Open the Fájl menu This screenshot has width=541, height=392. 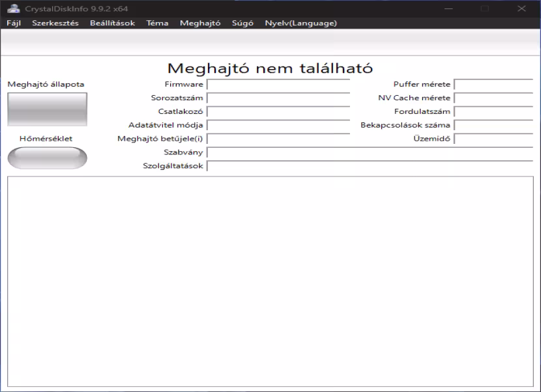(14, 23)
